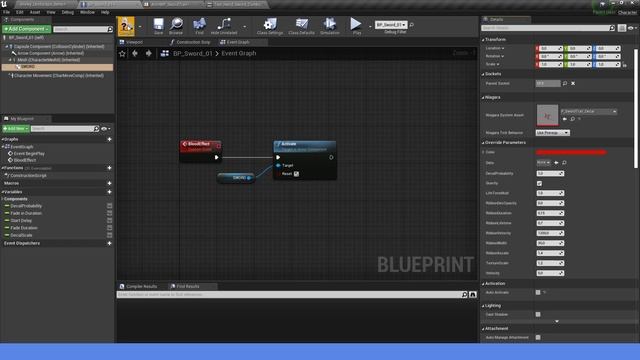Open the Debug menu
Image resolution: width=640 pixels, height=360 pixels.
point(68,12)
